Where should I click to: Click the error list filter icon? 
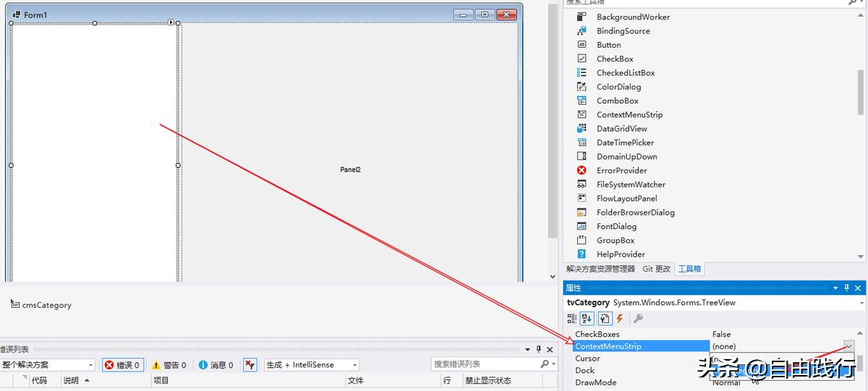tap(250, 365)
